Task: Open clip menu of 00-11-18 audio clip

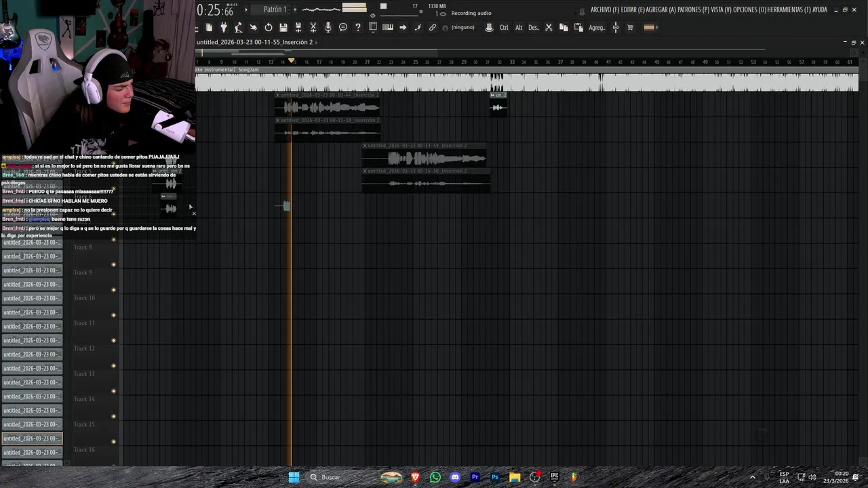Action: (x=277, y=121)
